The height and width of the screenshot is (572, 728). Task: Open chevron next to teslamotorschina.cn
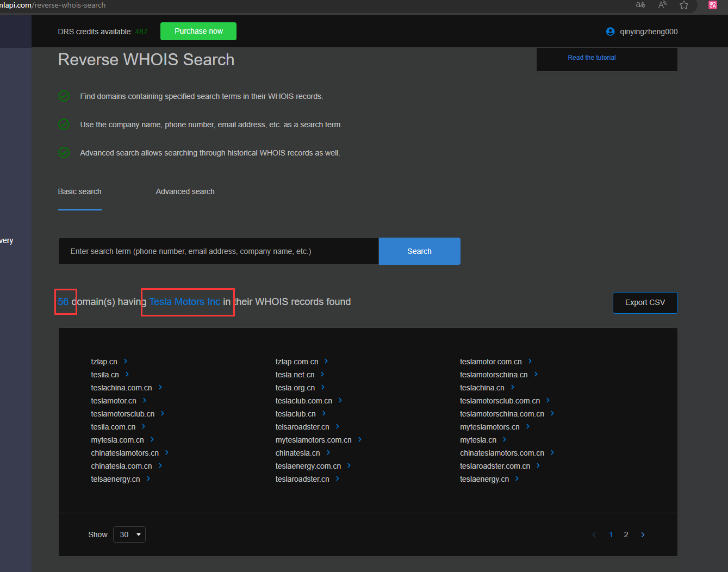[536, 374]
